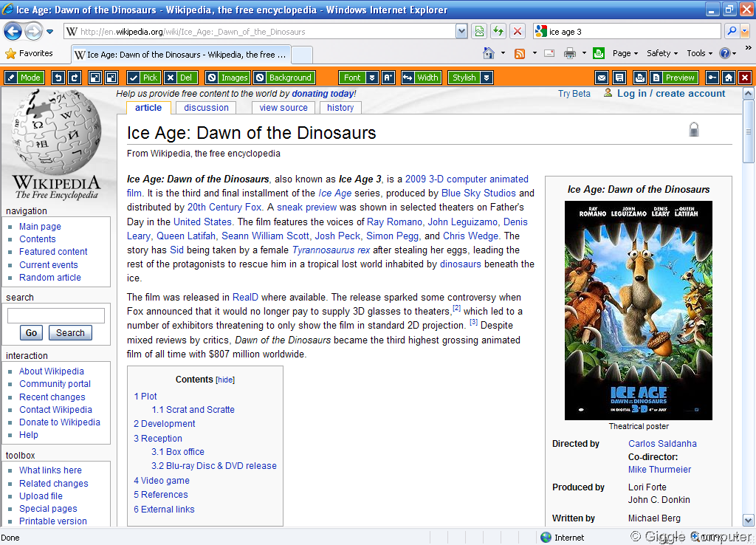Open the Stylish dropdown arrow
Viewport: 756px width, 545px height.
(487, 78)
